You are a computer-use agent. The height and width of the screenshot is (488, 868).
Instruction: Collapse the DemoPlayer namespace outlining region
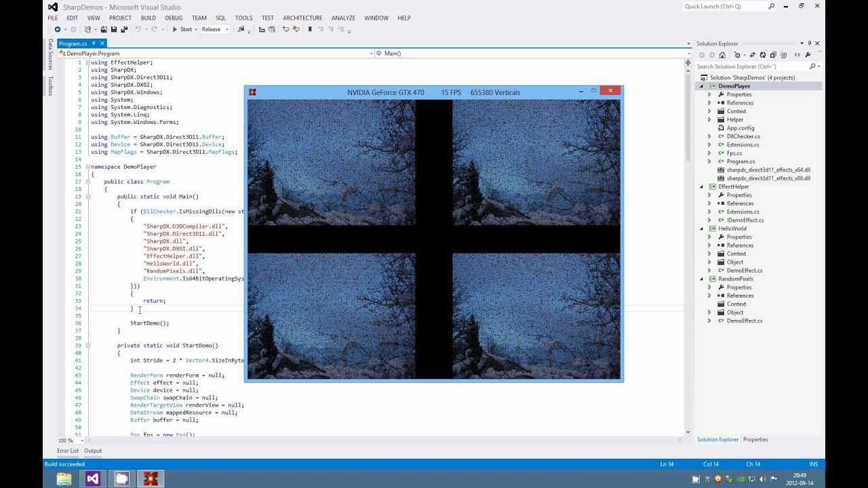pyautogui.click(x=87, y=167)
